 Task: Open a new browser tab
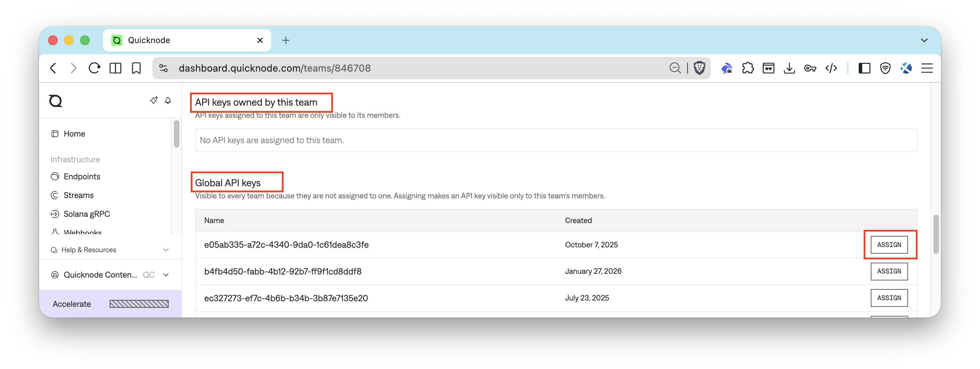coord(286,40)
